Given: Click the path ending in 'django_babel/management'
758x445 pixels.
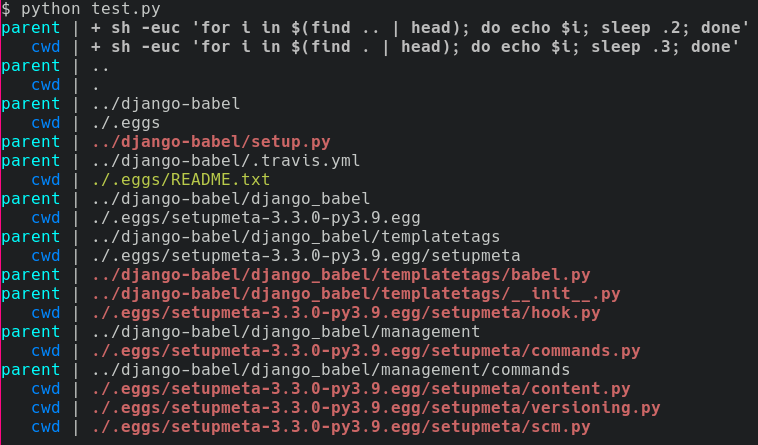Looking at the screenshot, I should pyautogui.click(x=285, y=331).
